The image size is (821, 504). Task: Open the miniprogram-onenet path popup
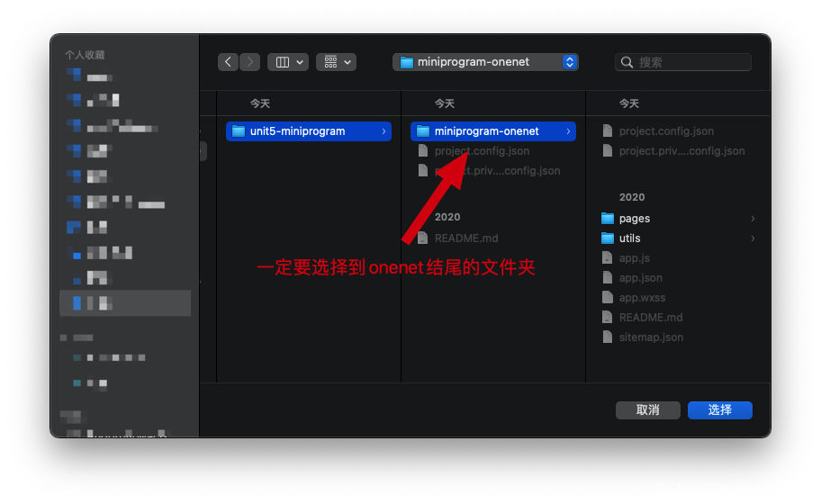coord(485,62)
